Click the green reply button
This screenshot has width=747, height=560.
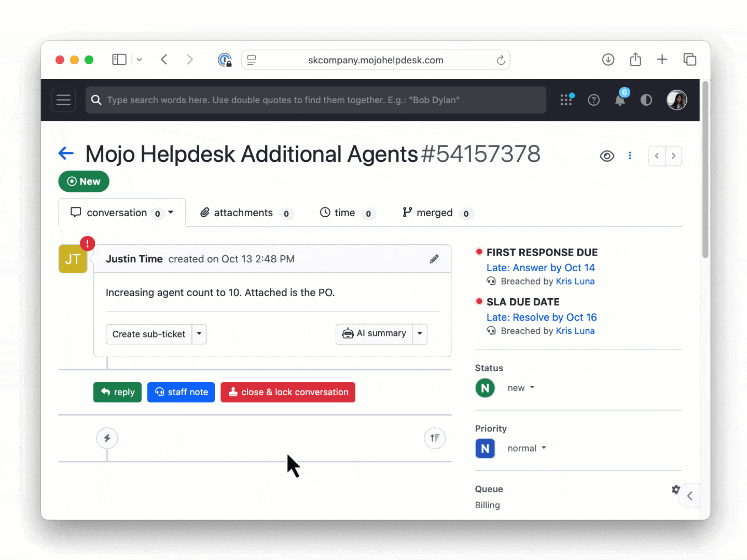coord(117,393)
